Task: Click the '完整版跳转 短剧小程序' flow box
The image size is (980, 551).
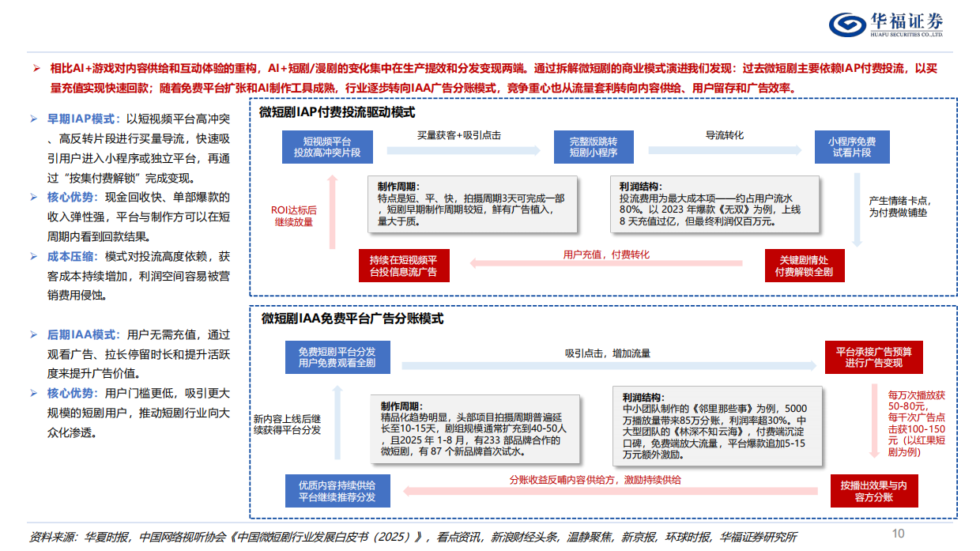Action: (594, 146)
